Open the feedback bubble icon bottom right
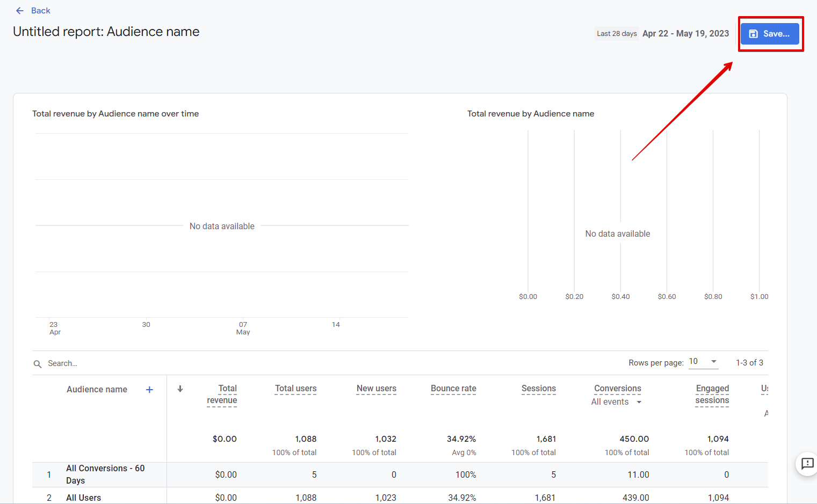This screenshot has height=504, width=817. tap(807, 464)
